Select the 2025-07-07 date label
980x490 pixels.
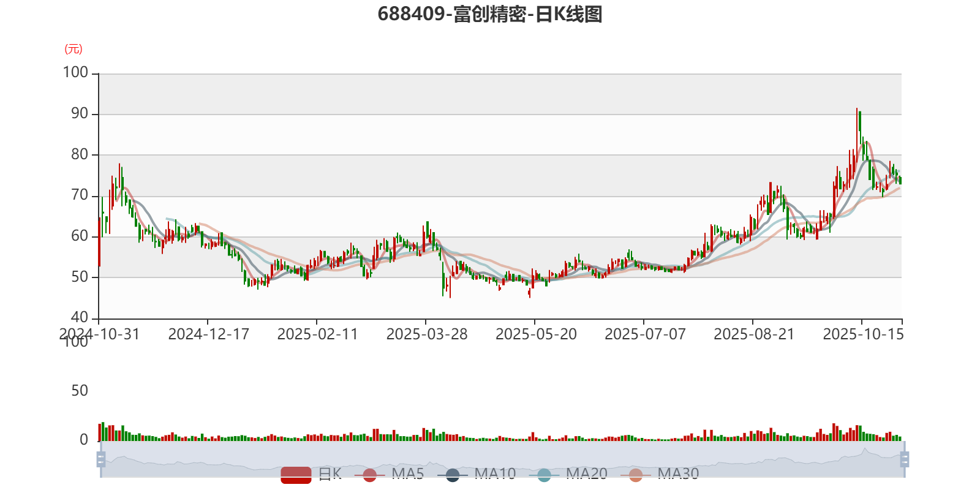[x=645, y=334]
